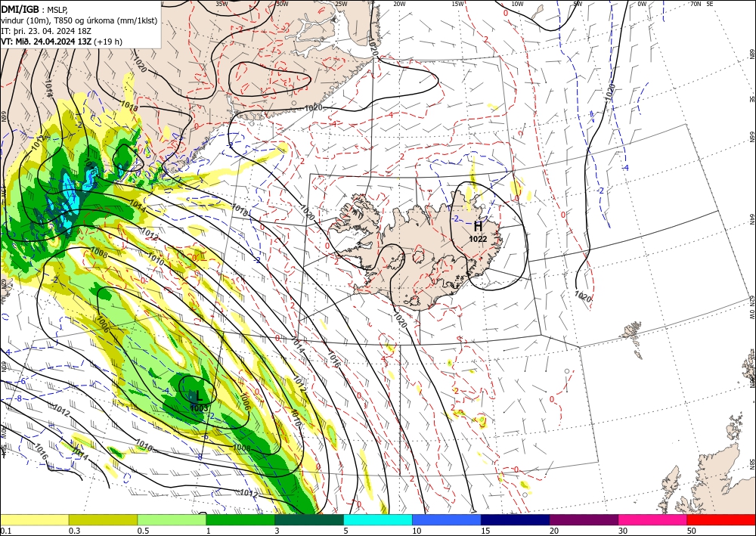Screen dimensions: 756x536
Task: Click the "5W" longitude label at top
Action: (578, 4)
